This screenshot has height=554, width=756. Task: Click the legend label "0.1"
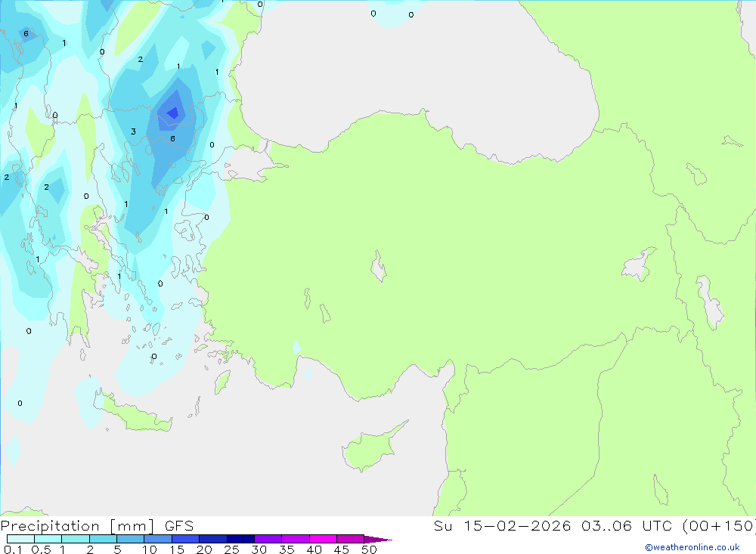13,549
